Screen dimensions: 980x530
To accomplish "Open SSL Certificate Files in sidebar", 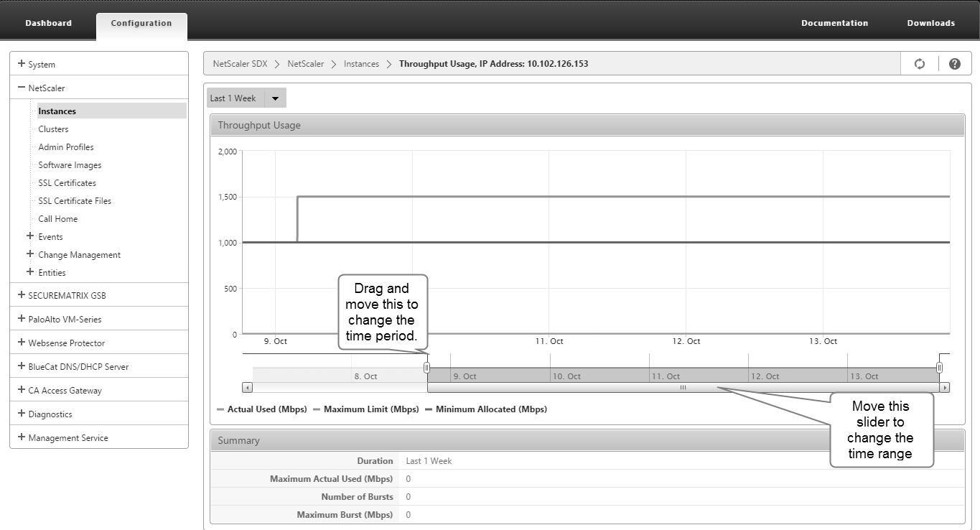I will [75, 201].
